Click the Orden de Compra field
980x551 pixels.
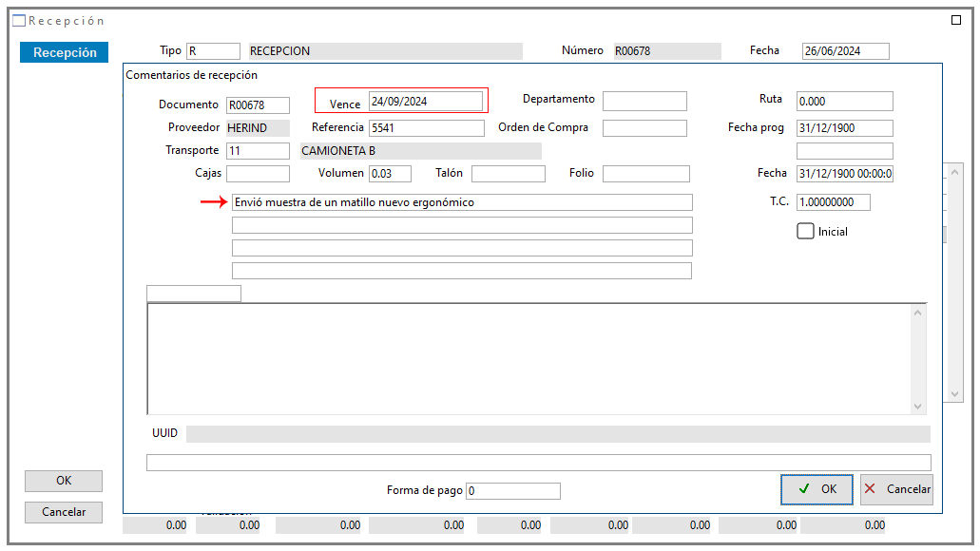coord(644,128)
